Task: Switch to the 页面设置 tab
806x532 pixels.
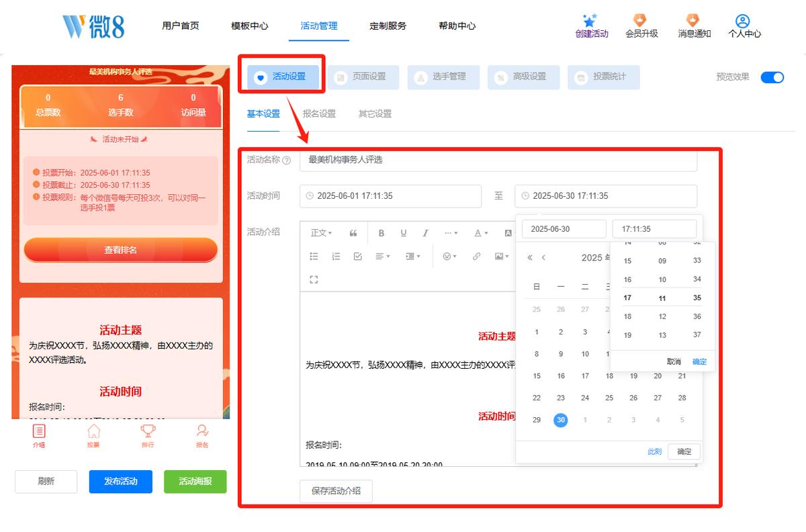Action: 363,77
